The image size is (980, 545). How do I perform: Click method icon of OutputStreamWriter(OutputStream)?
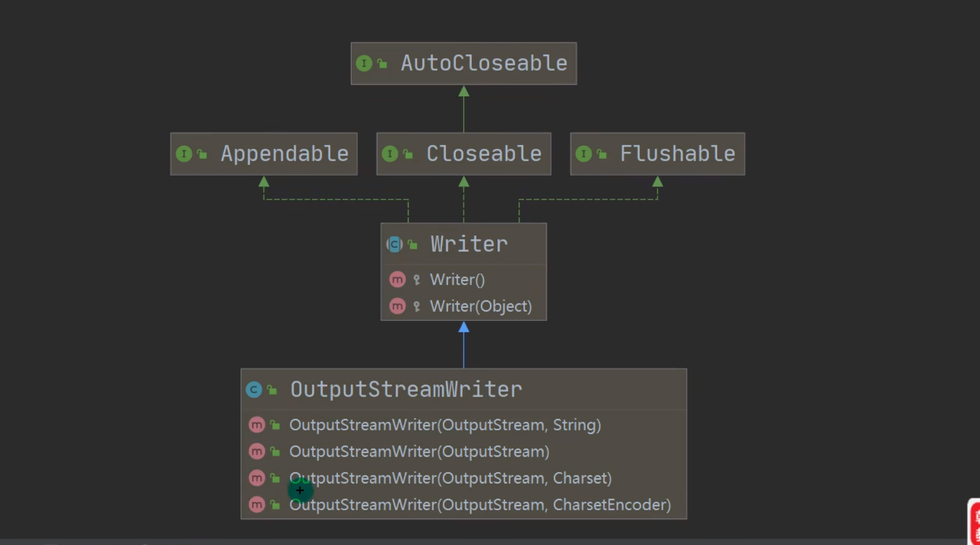click(257, 452)
